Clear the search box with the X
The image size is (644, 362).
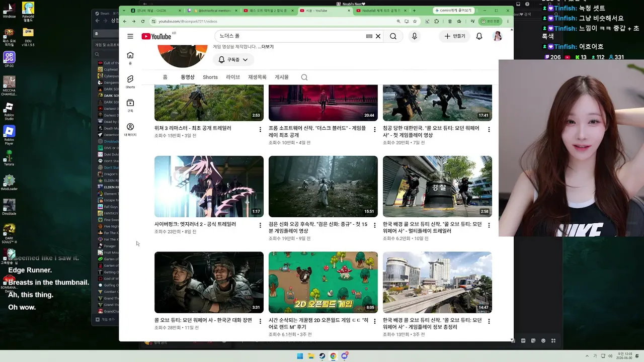(x=378, y=36)
